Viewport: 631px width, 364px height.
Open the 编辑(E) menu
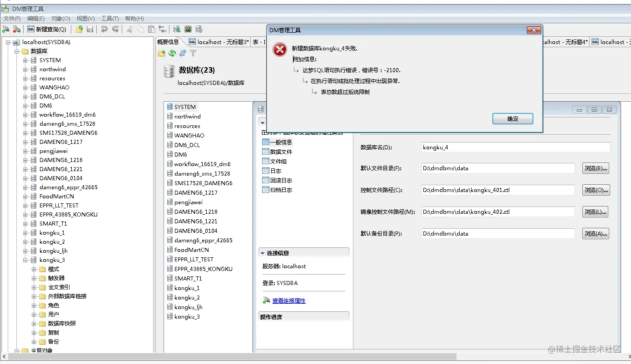tap(36, 19)
